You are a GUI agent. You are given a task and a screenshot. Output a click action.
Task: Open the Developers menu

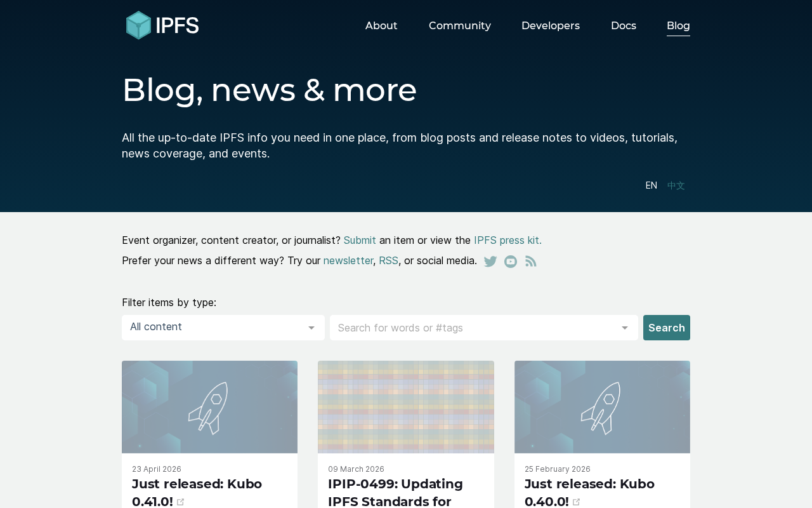[551, 26]
